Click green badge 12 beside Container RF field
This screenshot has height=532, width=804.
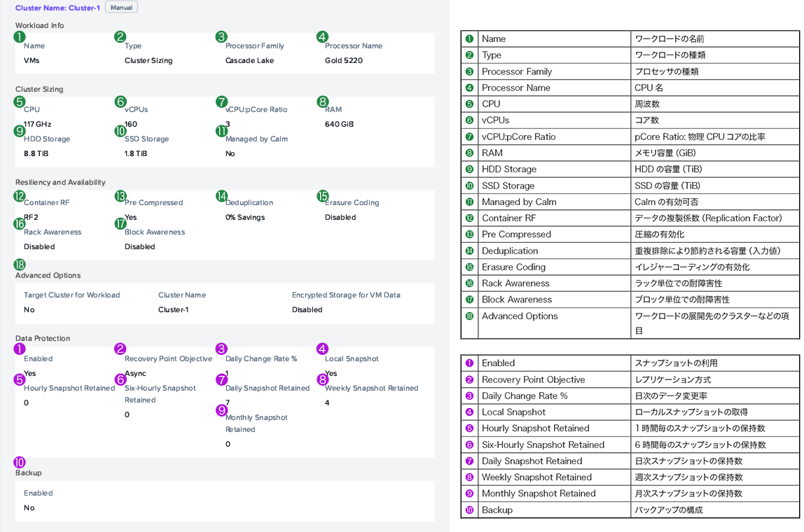[x=20, y=196]
